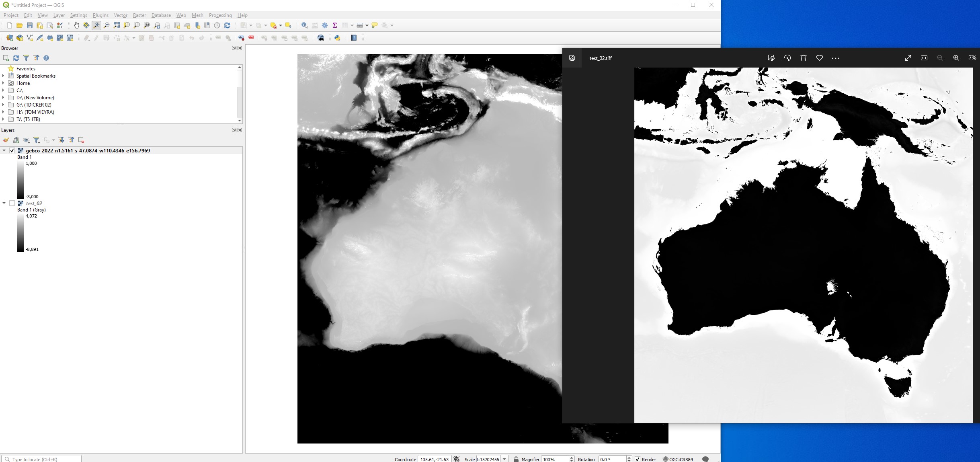The image size is (980, 462).
Task: Select the Pan Map hand tool
Action: (x=76, y=25)
